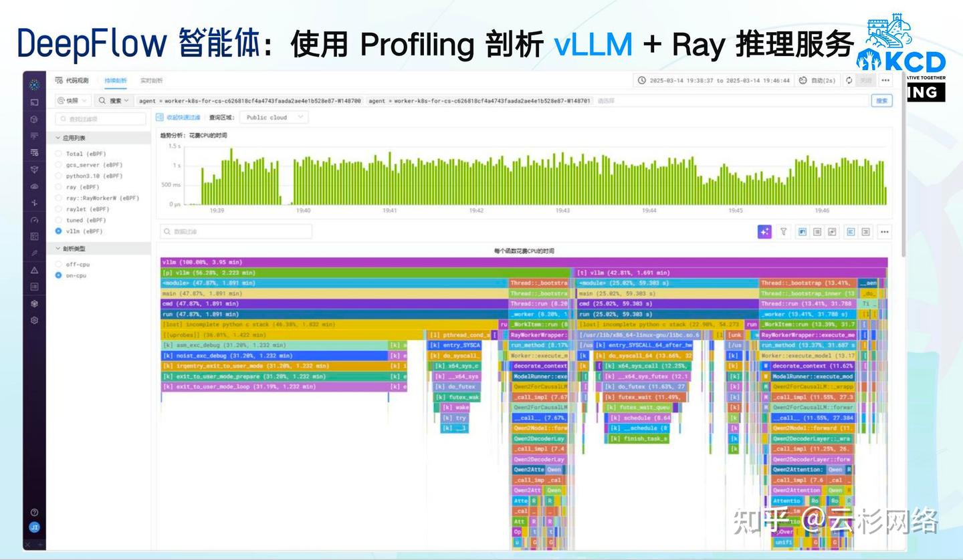Open the funnel filter icon above flame graph

click(x=784, y=232)
